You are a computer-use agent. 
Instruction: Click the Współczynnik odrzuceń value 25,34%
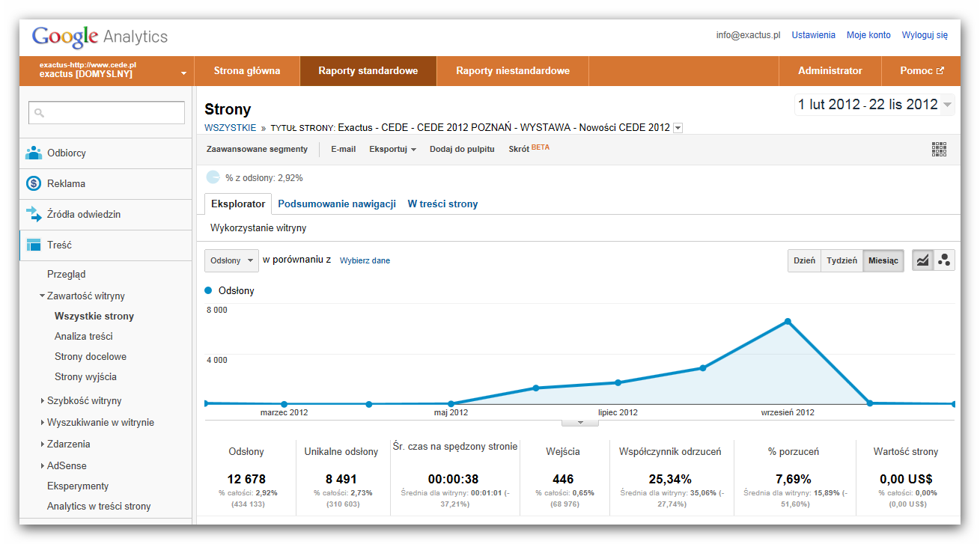(x=670, y=479)
